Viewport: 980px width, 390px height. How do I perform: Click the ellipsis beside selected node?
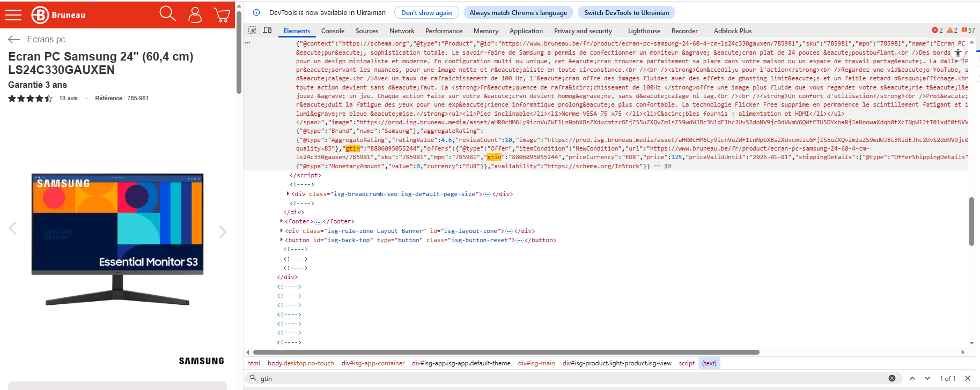tap(247, 42)
